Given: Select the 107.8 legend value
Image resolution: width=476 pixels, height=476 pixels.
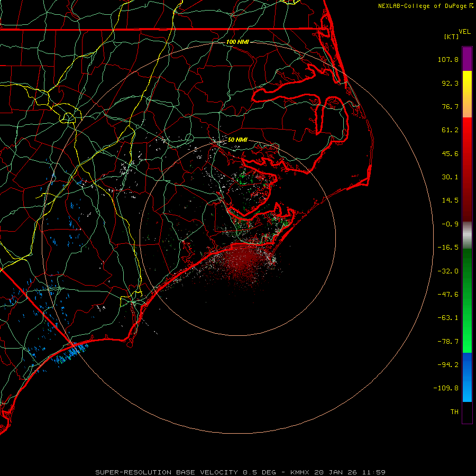Looking at the screenshot, I should 448,59.
